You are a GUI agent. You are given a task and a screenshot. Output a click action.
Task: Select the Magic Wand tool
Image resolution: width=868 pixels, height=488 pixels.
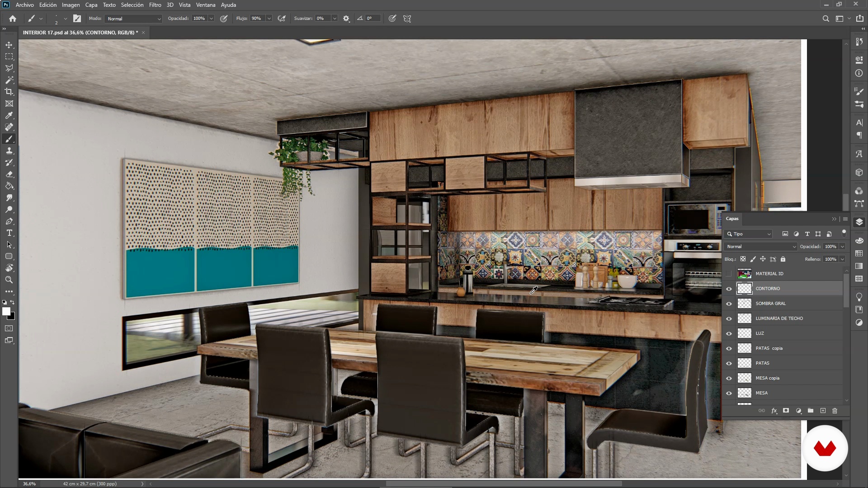(9, 80)
